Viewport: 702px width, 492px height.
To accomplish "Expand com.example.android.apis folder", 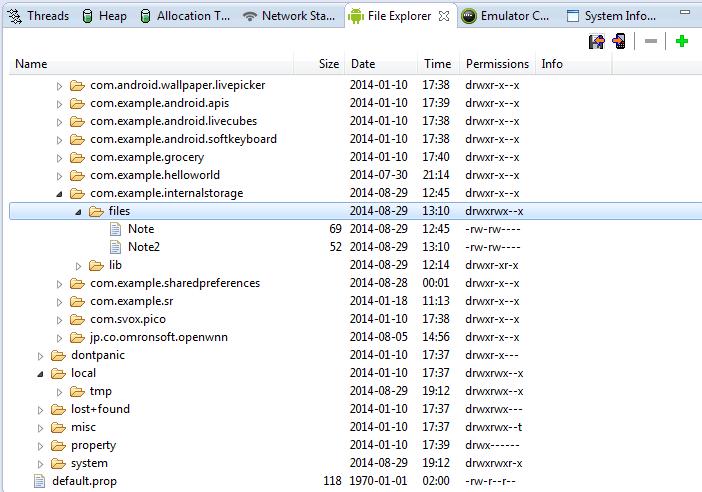I will coord(59,104).
